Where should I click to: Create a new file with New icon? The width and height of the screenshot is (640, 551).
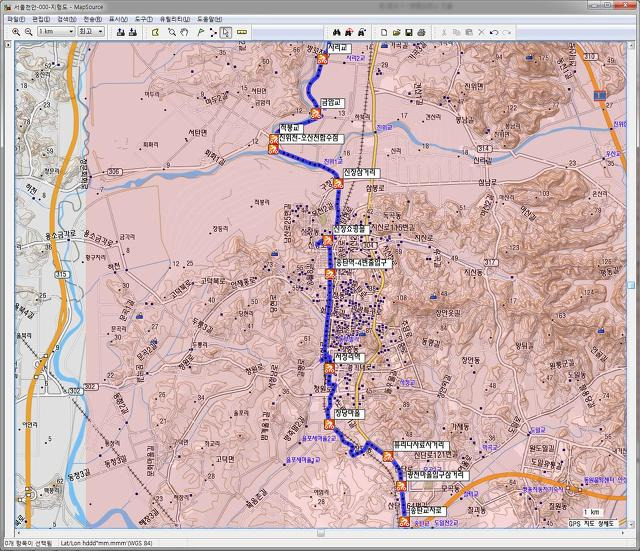click(x=384, y=32)
